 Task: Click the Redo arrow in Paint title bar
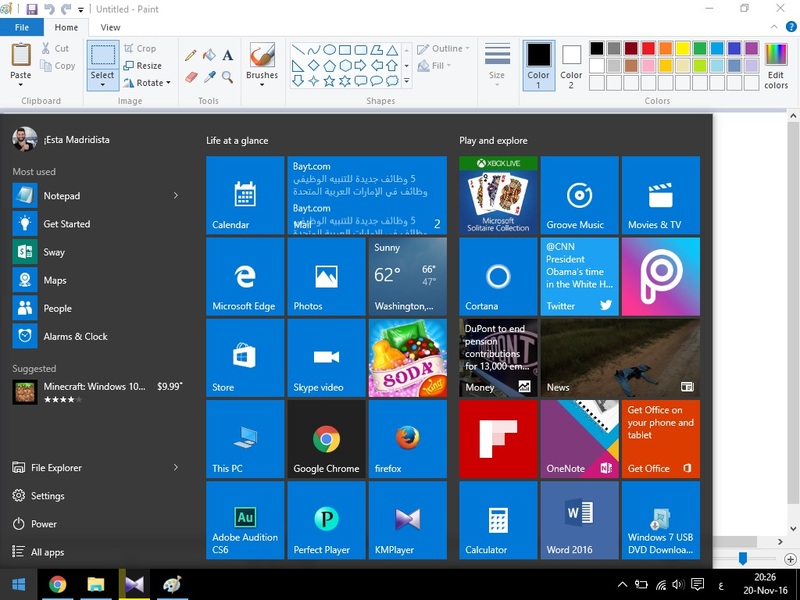(x=66, y=9)
